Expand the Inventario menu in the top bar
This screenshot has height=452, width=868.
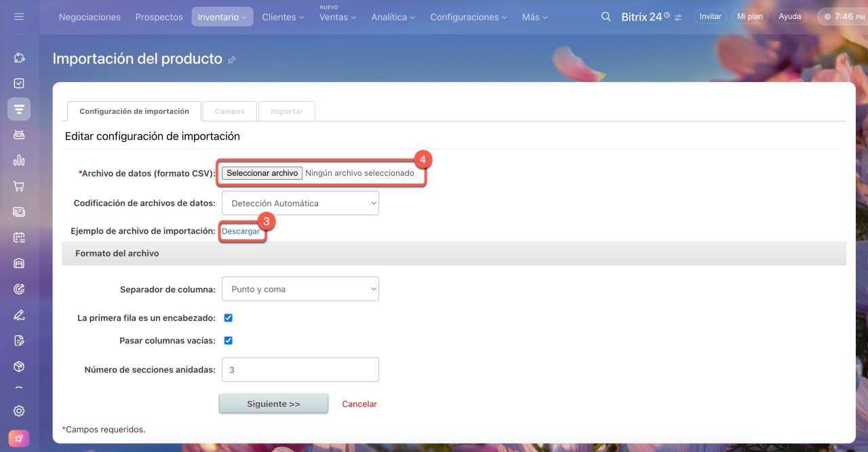[222, 17]
